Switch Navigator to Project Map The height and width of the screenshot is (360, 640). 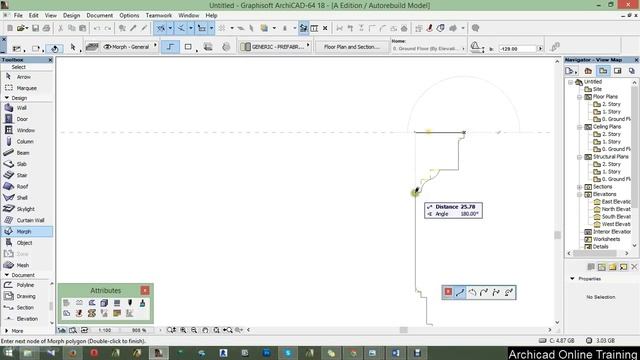point(588,71)
